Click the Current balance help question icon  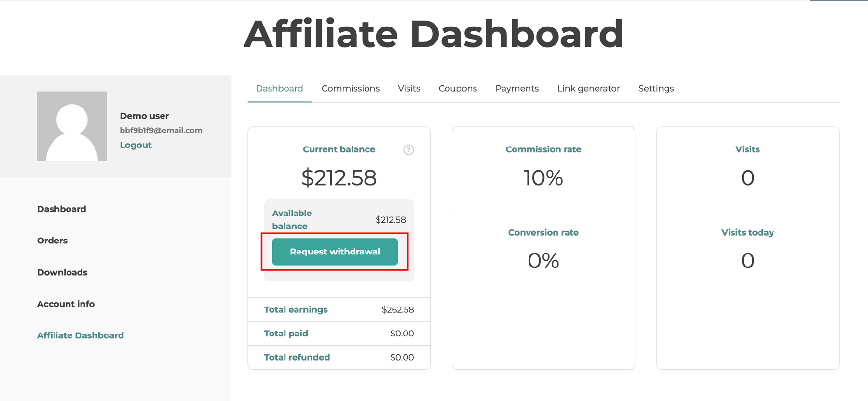[x=408, y=150]
